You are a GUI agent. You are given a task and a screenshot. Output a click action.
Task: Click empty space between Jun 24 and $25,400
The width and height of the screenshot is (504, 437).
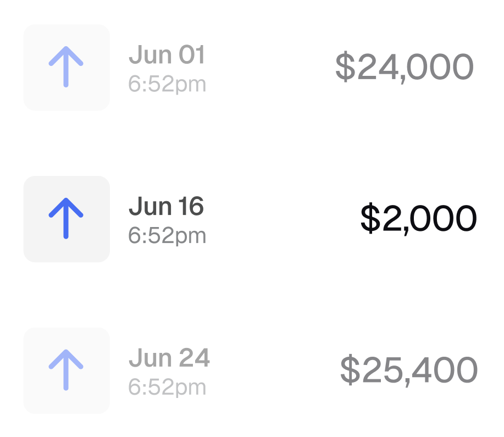click(x=275, y=370)
